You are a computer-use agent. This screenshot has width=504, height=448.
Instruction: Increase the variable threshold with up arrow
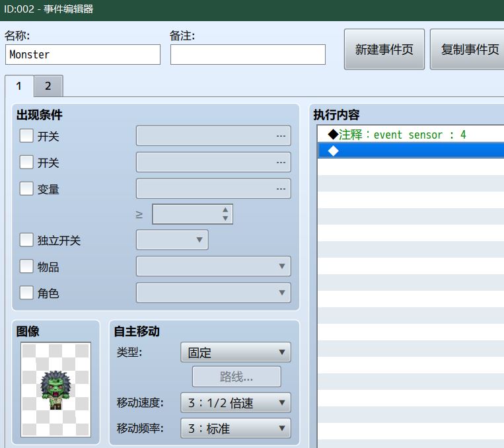225,209
